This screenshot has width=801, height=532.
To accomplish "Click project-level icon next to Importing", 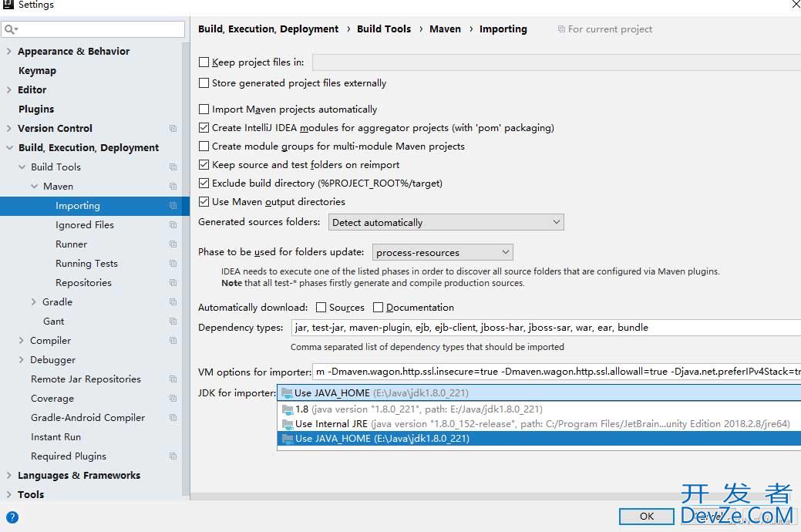I will pyautogui.click(x=173, y=206).
